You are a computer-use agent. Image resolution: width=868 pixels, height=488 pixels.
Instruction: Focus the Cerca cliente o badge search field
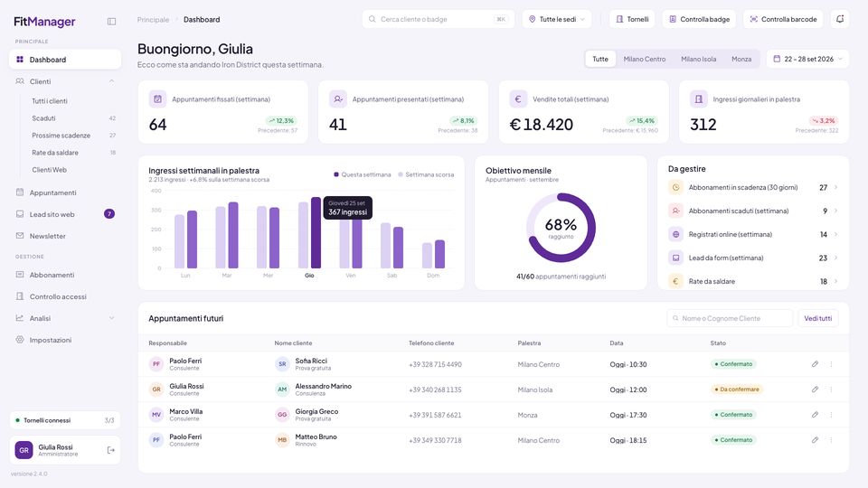tap(439, 19)
